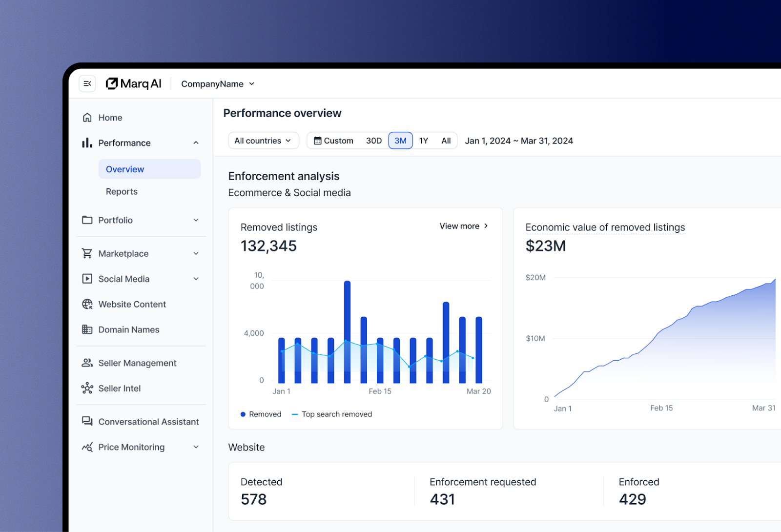
Task: Click the Seller Intel network icon
Action: point(87,388)
